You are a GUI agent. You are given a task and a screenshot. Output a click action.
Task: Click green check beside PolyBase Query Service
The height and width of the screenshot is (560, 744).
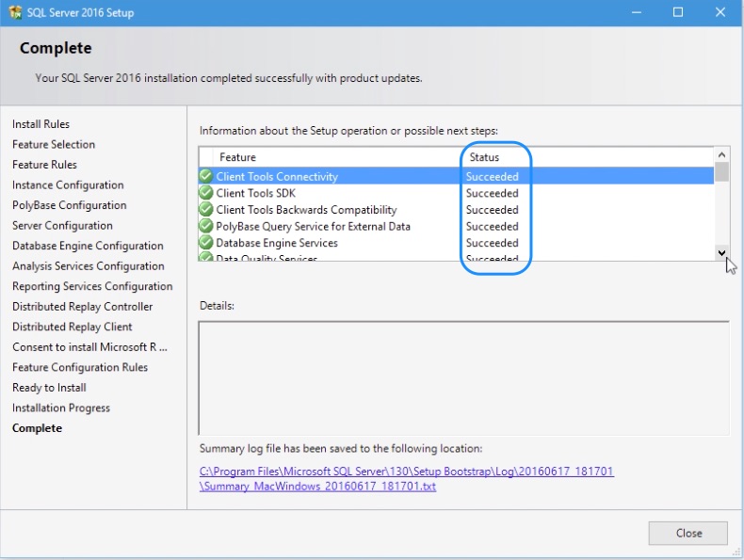(x=206, y=226)
